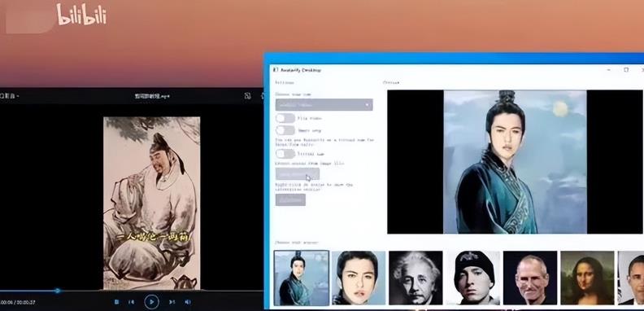The height and width of the screenshot is (311, 644).
Task: Stop the video with the square icon
Action: pos(116,302)
